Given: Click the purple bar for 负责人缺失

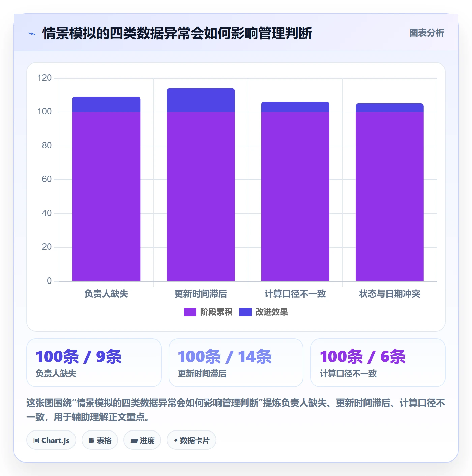Looking at the screenshot, I should pyautogui.click(x=106, y=197).
